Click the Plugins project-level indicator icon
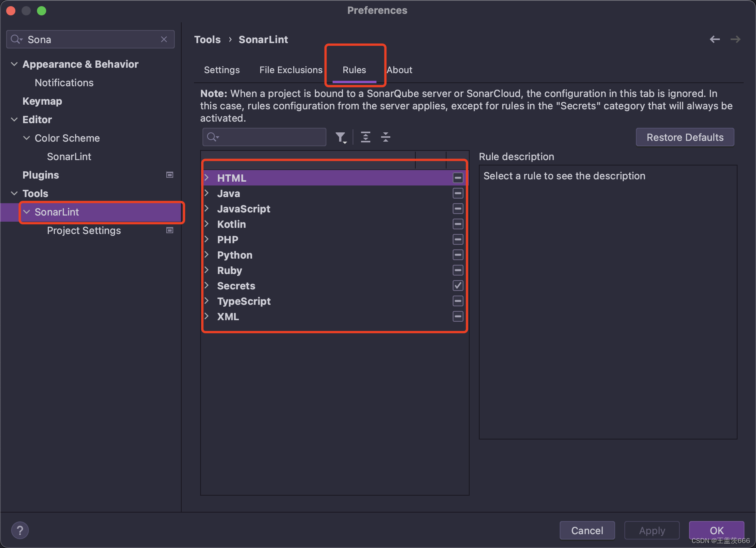The image size is (756, 548). pyautogui.click(x=169, y=175)
